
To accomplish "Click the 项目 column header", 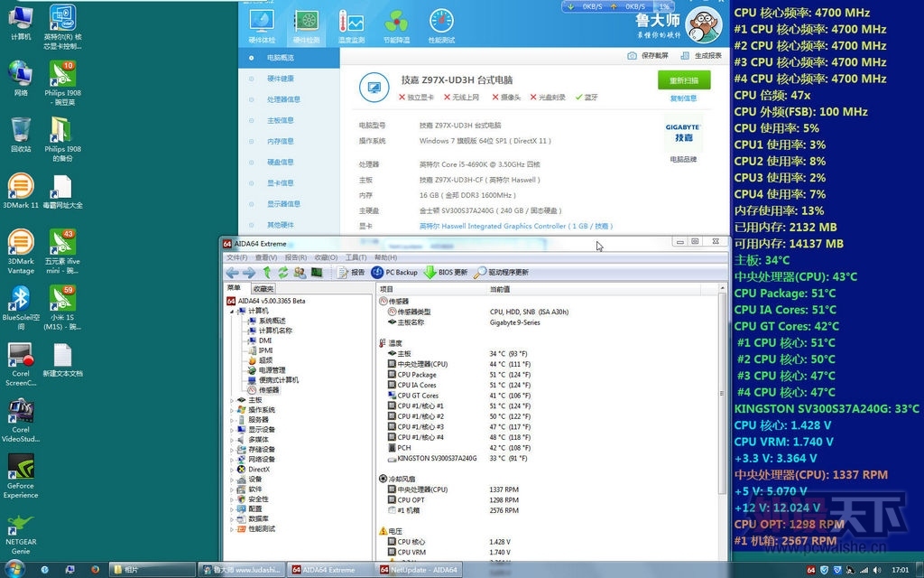I will [386, 289].
